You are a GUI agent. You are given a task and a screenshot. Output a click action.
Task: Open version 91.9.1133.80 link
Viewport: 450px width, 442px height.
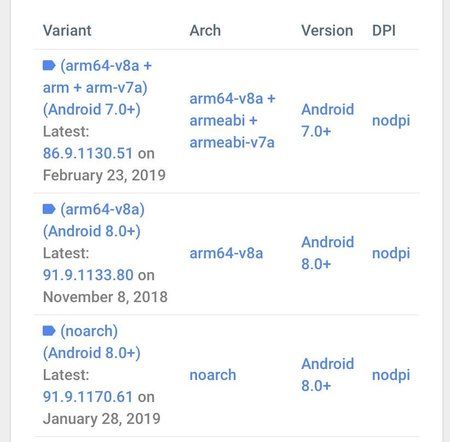coord(88,275)
